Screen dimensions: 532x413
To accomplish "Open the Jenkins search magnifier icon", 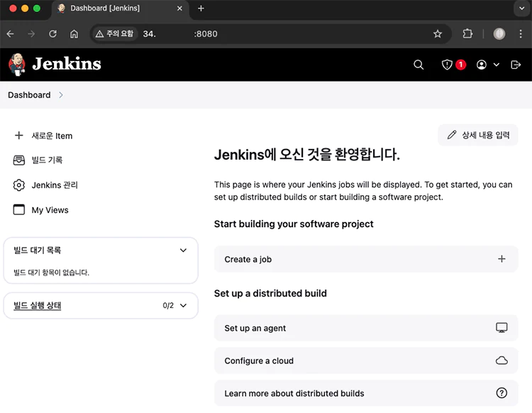I will 419,65.
